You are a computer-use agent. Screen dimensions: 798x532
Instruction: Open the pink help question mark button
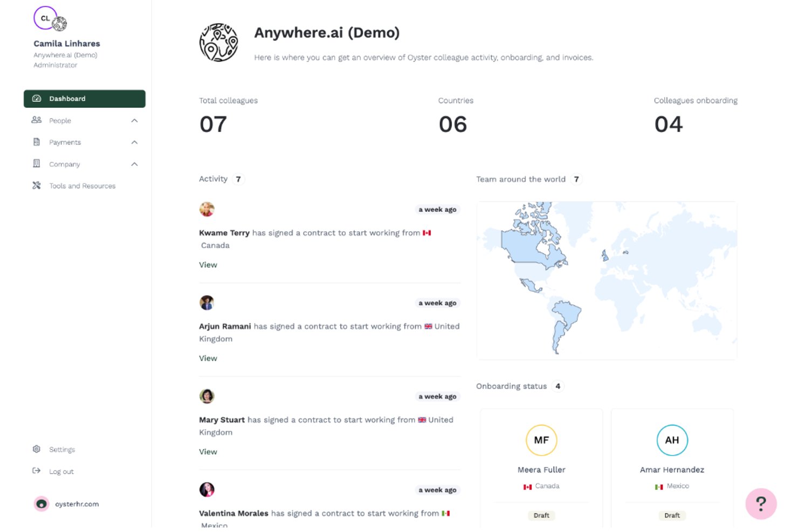[x=761, y=504]
